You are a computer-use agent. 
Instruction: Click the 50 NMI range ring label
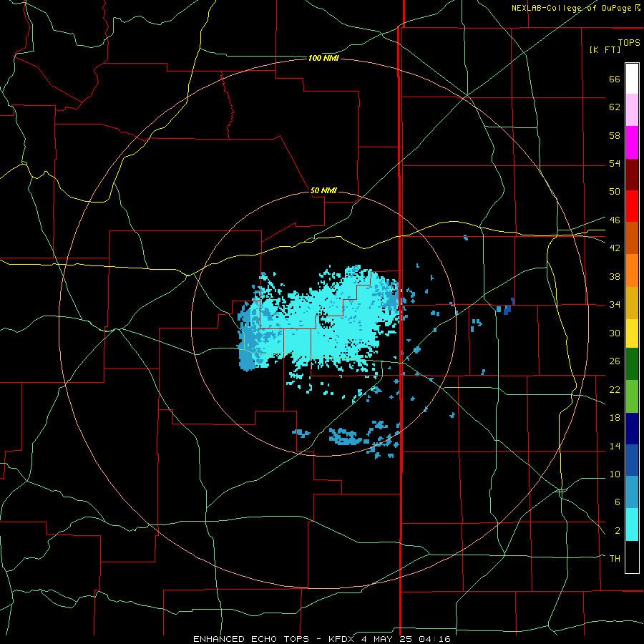tap(323, 190)
